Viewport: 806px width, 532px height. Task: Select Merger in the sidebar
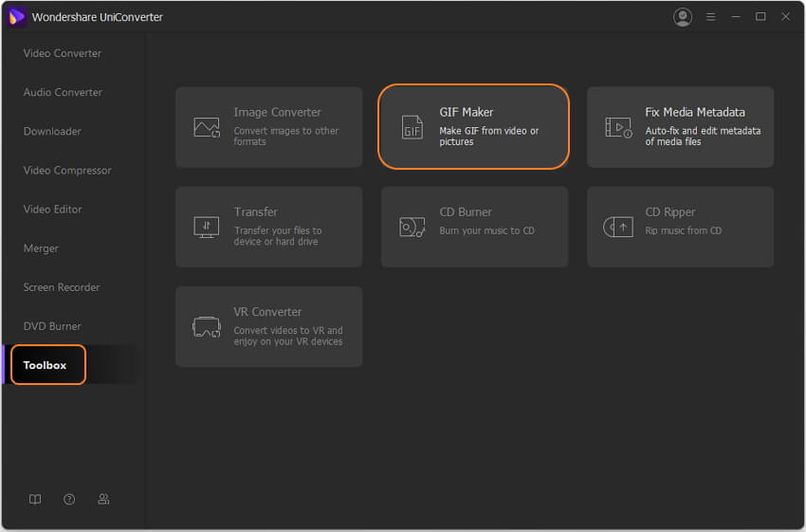coord(41,248)
